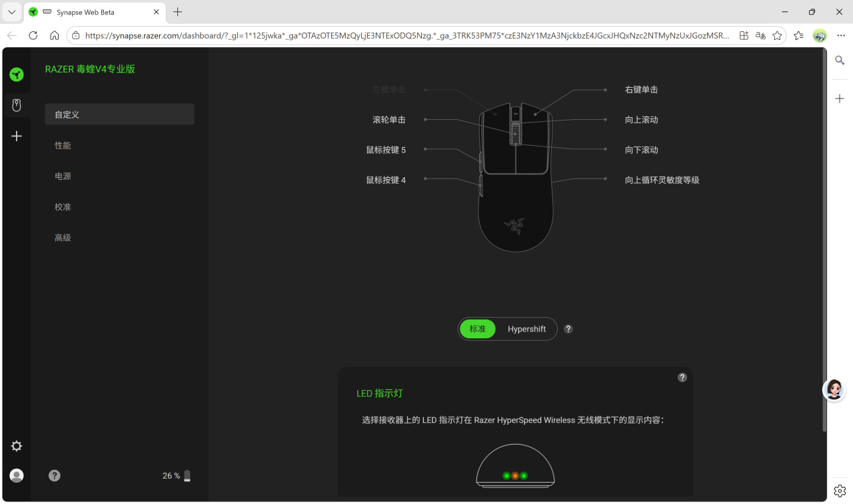The height and width of the screenshot is (504, 853).
Task: Select the 标准 mode
Action: 478,329
